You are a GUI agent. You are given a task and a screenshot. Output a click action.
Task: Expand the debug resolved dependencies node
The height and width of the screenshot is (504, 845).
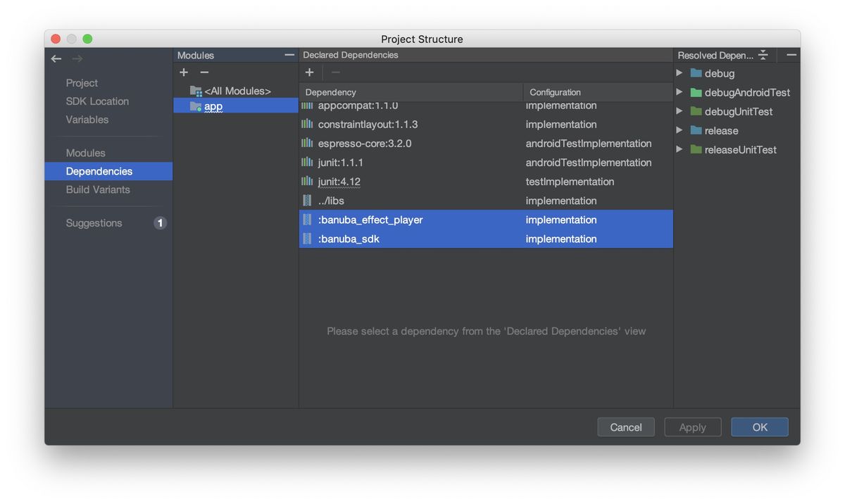click(680, 73)
